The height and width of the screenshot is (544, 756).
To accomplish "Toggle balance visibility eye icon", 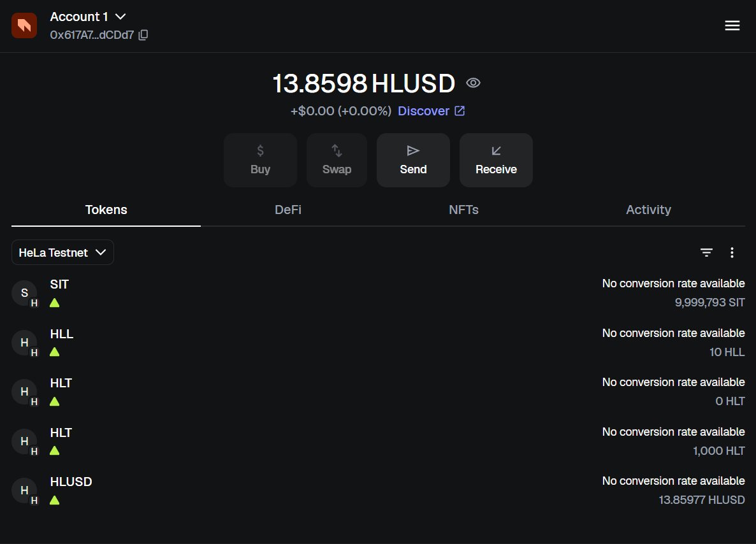I will coord(473,83).
